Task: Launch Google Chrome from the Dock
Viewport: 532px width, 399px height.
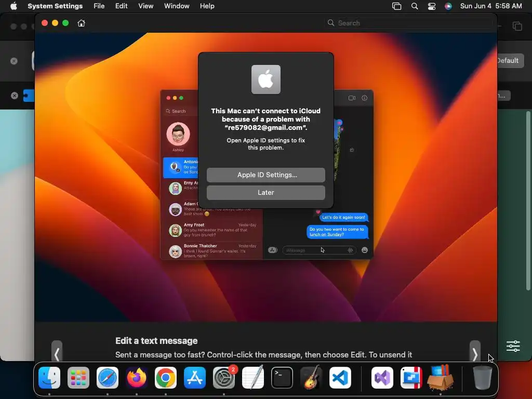Action: 166,378
